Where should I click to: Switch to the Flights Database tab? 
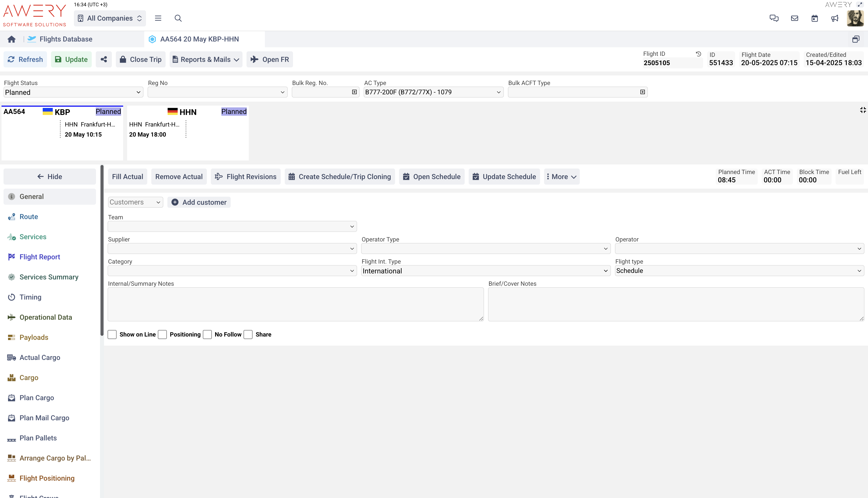pyautogui.click(x=66, y=39)
